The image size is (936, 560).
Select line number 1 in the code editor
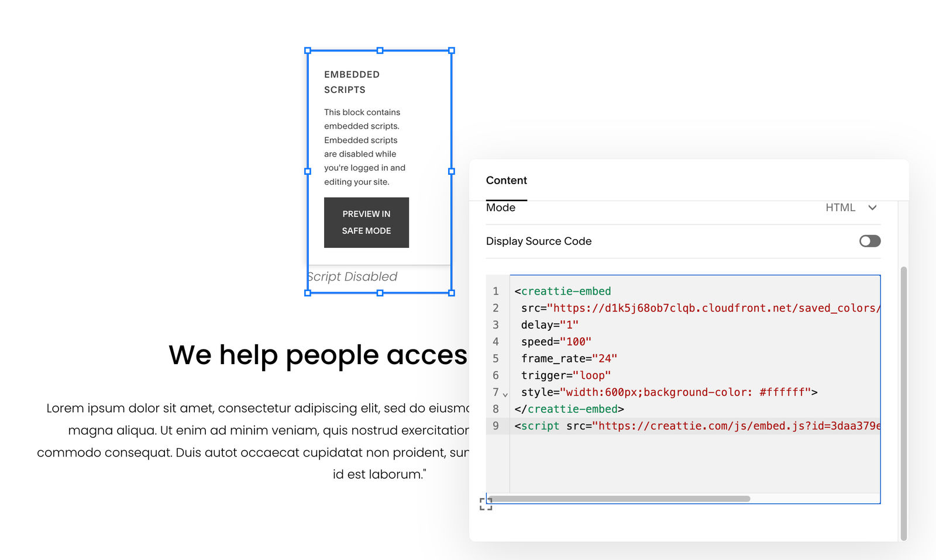(495, 291)
